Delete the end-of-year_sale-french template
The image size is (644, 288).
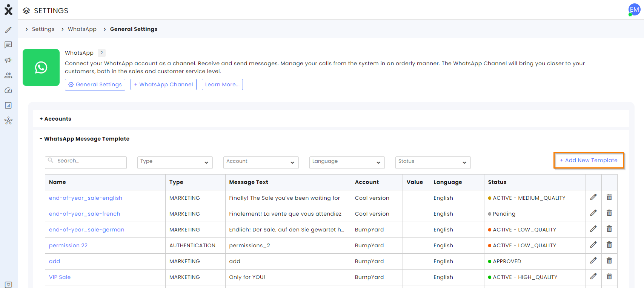(609, 213)
